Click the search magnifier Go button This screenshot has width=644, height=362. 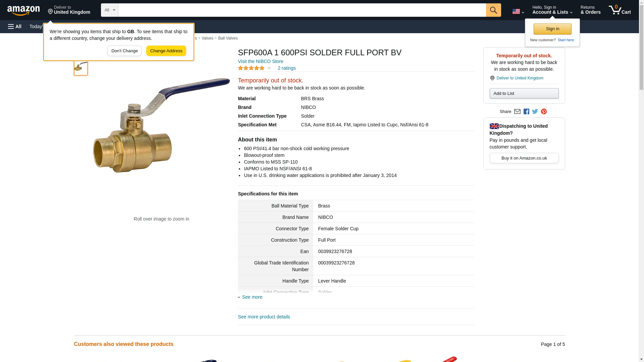pyautogui.click(x=493, y=10)
